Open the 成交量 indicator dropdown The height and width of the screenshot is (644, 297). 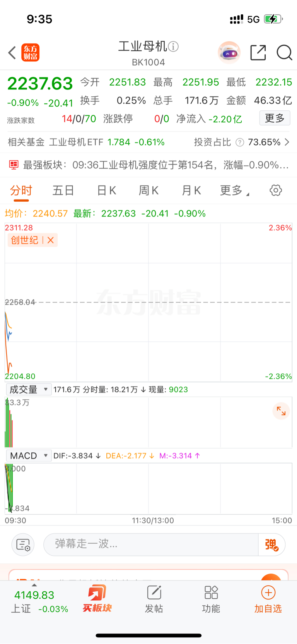coord(29,390)
